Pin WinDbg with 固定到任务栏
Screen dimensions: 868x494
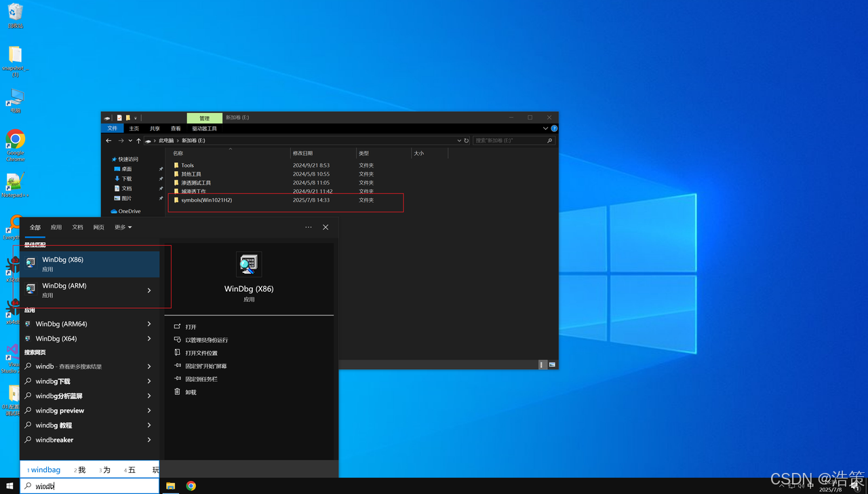click(201, 379)
